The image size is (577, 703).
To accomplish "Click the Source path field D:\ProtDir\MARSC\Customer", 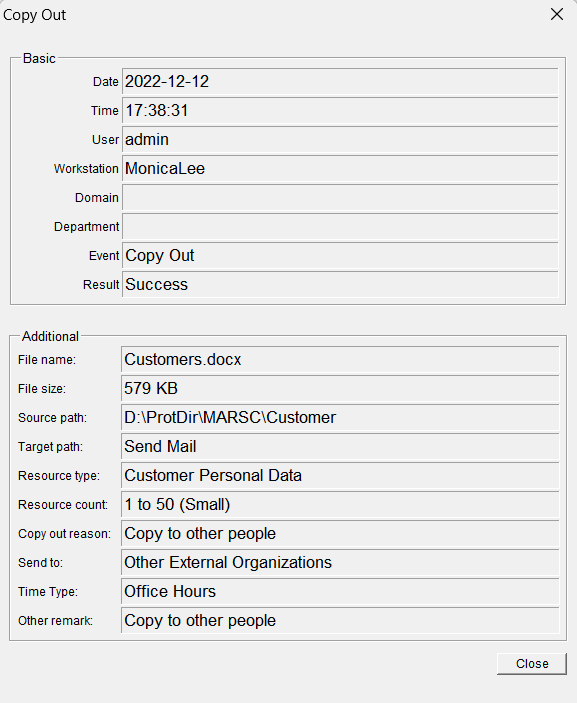I will 340,417.
